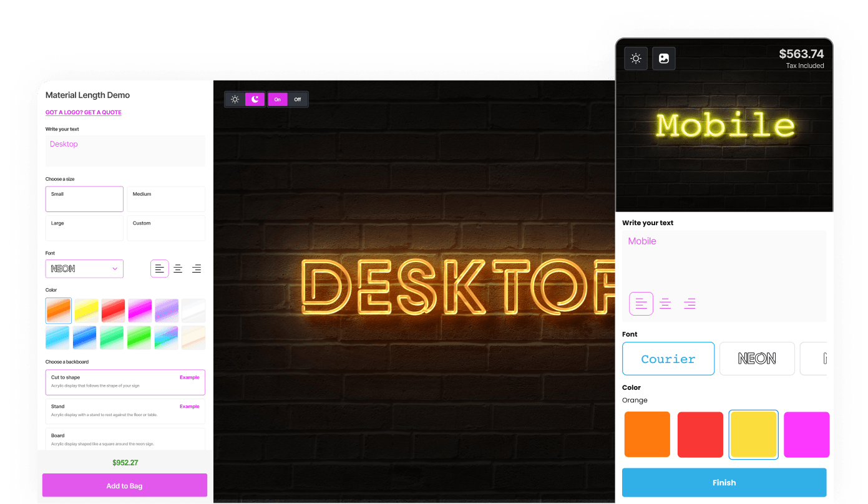Select the Courier font card
This screenshot has width=868, height=504.
point(668,358)
